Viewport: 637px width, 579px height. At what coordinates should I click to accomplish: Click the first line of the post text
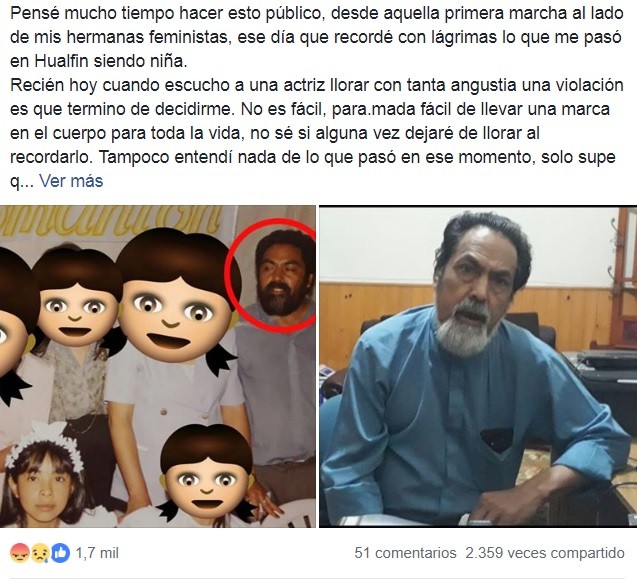316,13
